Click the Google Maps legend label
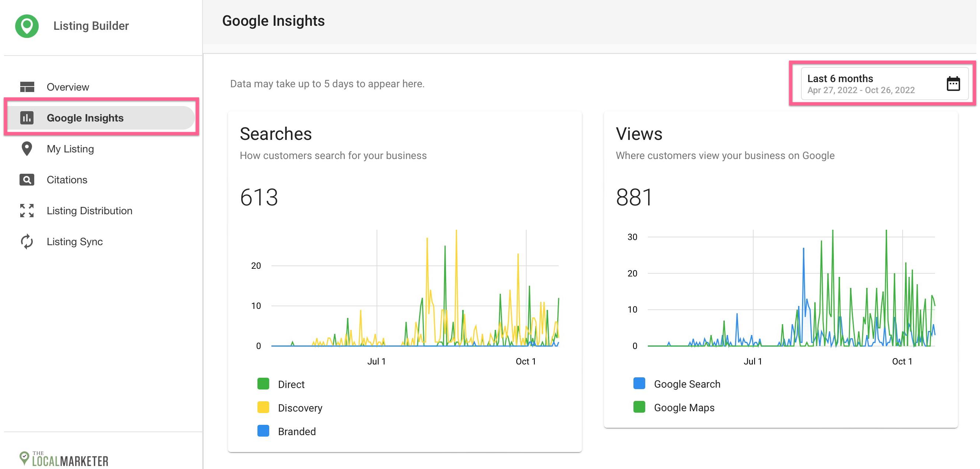Viewport: 980px width, 469px height. [684, 408]
